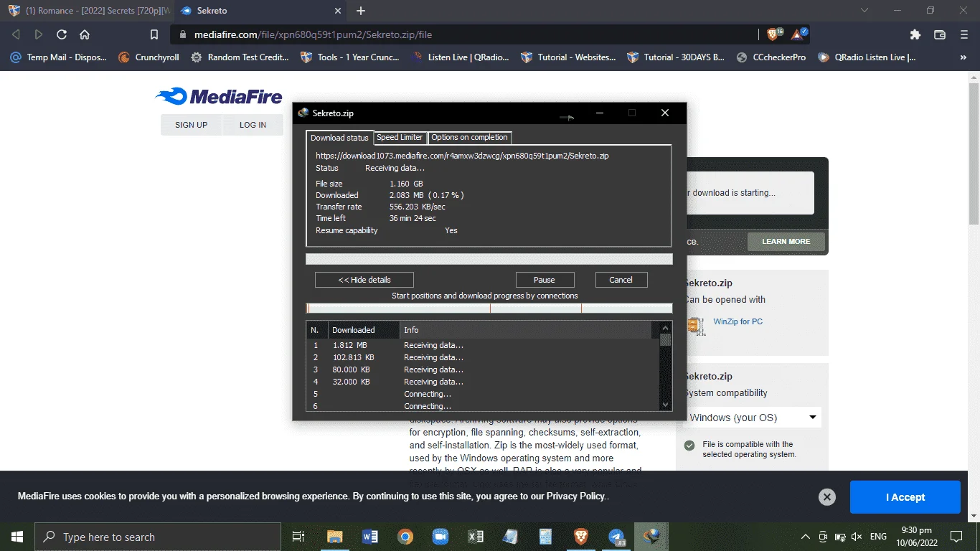The width and height of the screenshot is (980, 551).
Task: Open the CCcheckerPro bookmark
Action: [x=771, y=57]
